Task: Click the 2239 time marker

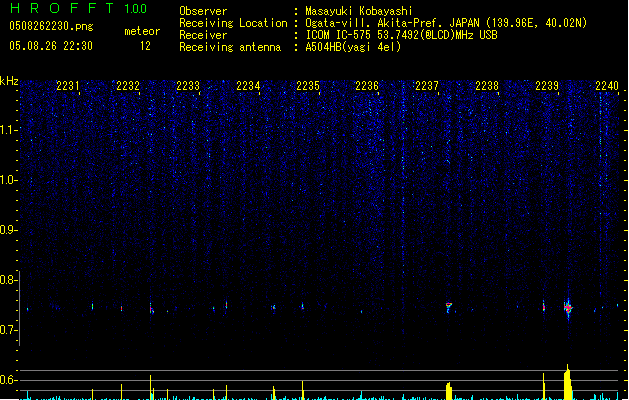Action: click(x=547, y=86)
